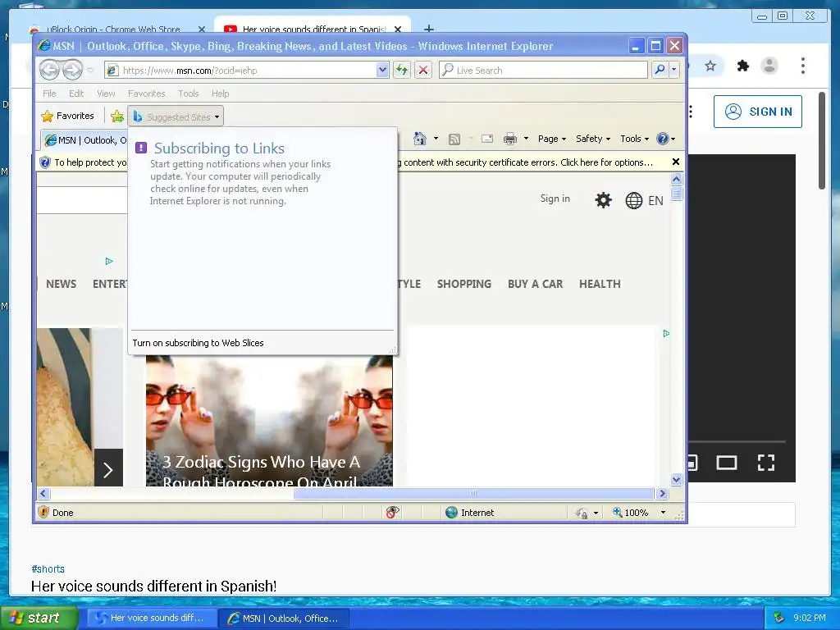840x630 pixels.
Task: Click Chrome profile avatar icon
Action: point(769,66)
